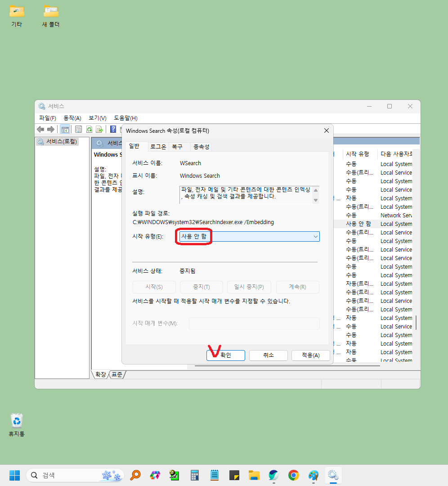The height and width of the screenshot is (486, 448).
Task: Toggle Show/Hide Console Tree toolbar icon
Action: point(65,129)
